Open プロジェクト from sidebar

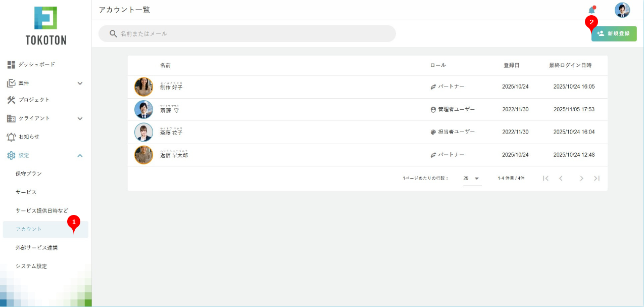pos(34,100)
